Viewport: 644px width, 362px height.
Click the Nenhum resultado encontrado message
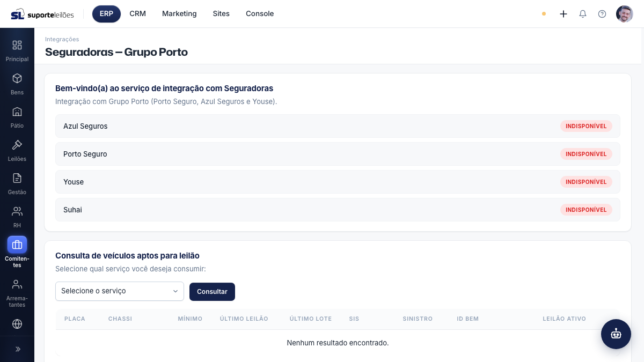click(x=338, y=343)
